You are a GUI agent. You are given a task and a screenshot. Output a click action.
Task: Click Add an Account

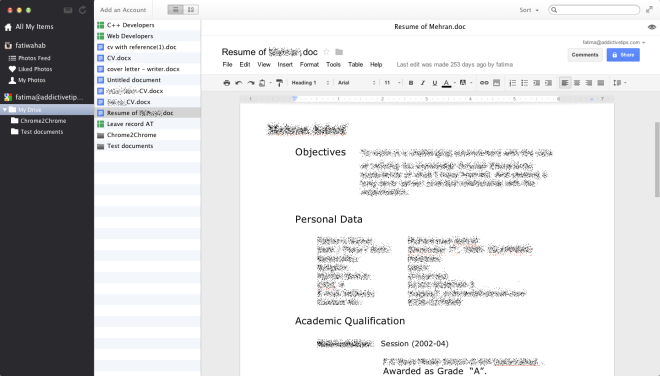coord(123,10)
